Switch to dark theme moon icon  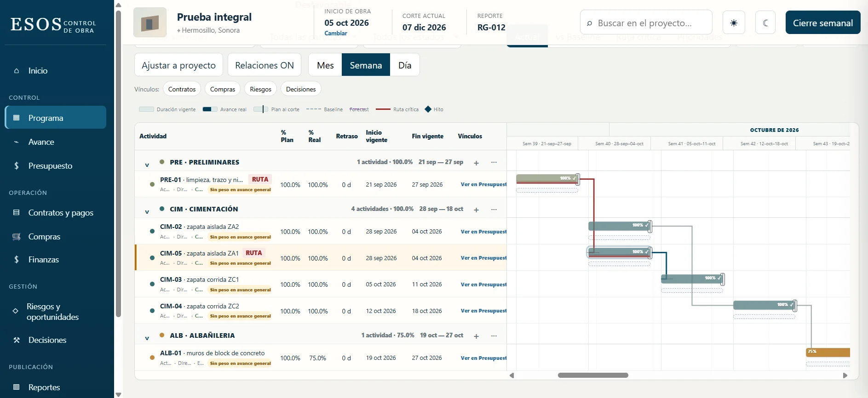[x=765, y=23]
